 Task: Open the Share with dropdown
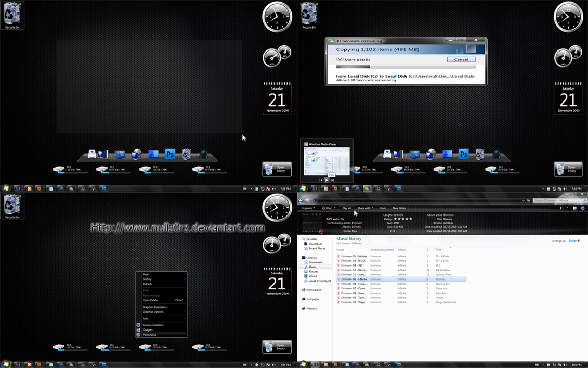click(x=365, y=208)
